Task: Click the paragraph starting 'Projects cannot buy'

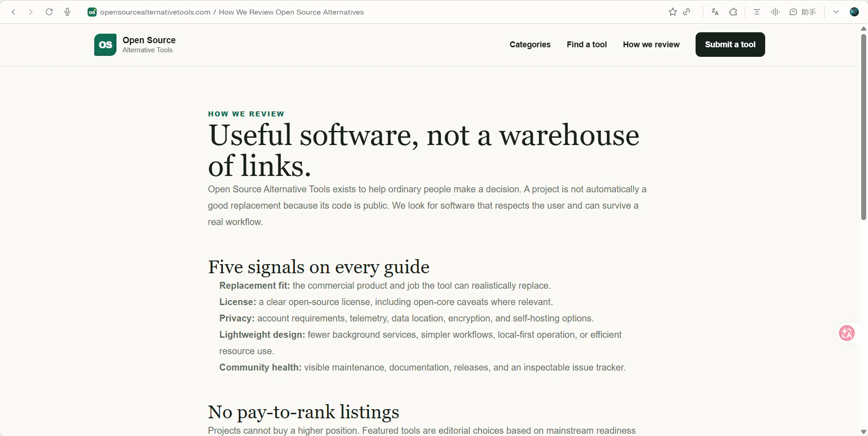Action: coord(422,431)
